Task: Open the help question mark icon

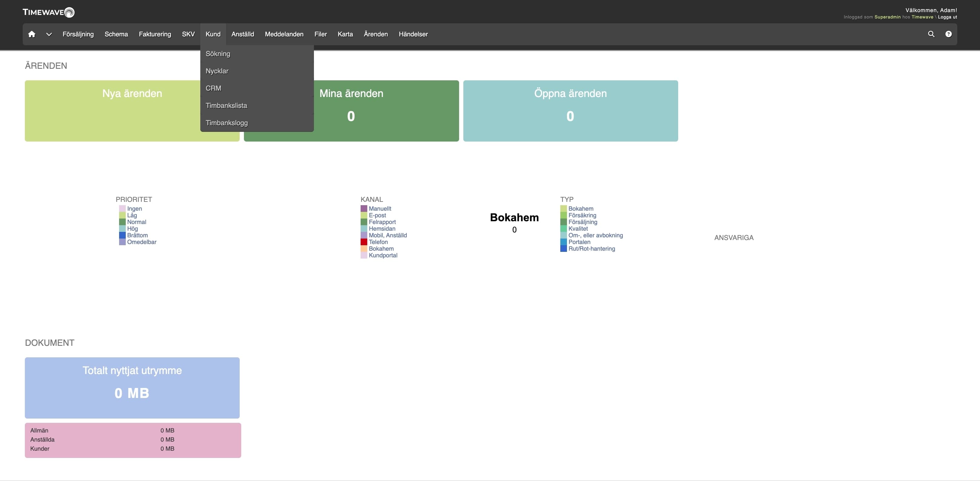Action: (948, 34)
